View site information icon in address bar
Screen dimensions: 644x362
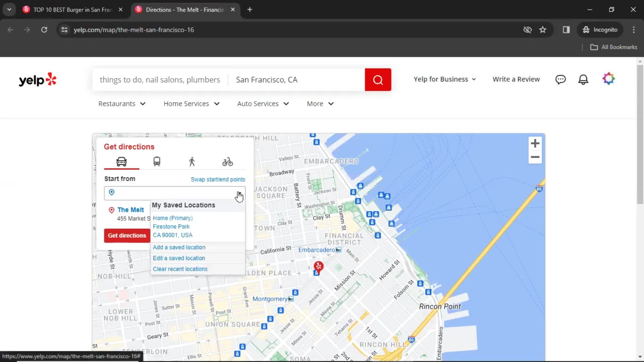point(64,29)
